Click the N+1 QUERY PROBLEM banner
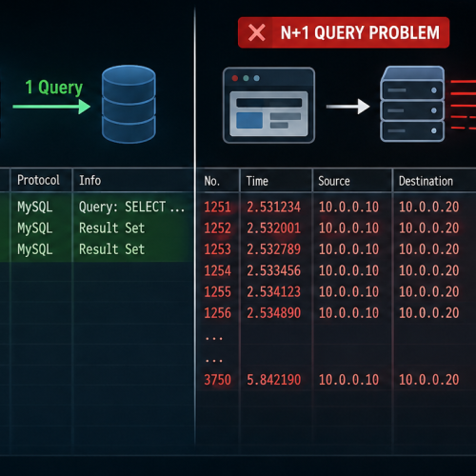The image size is (476, 476). click(344, 32)
